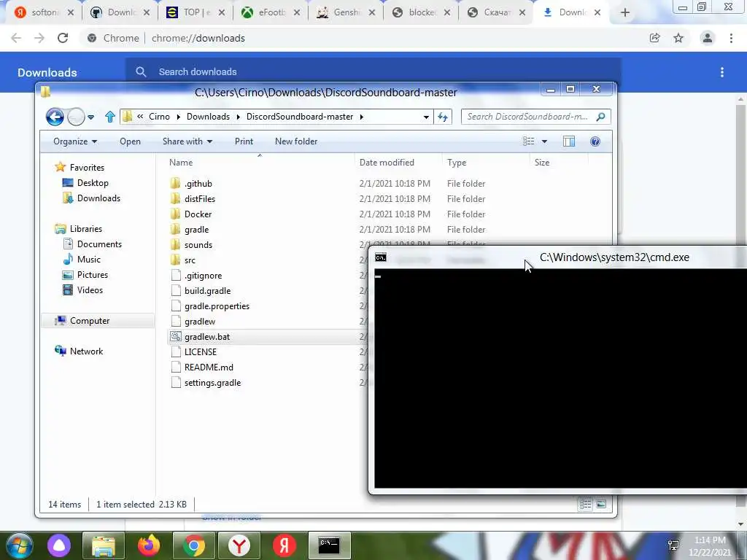
Task: Refresh the Explorer address bar location
Action: [x=443, y=117]
